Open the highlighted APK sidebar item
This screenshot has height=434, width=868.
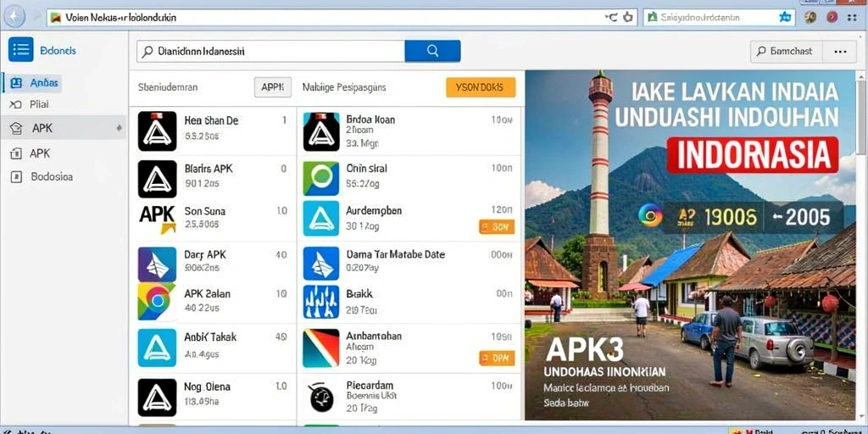tap(63, 128)
